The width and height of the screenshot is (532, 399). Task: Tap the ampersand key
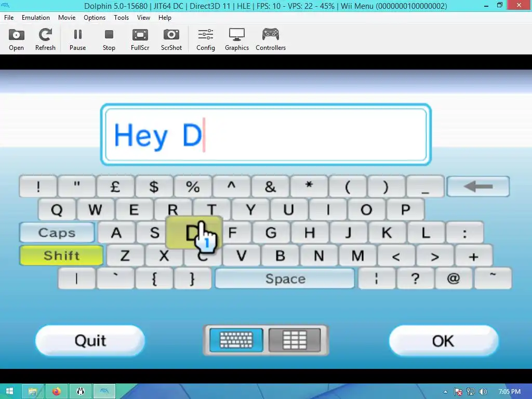coord(270,187)
